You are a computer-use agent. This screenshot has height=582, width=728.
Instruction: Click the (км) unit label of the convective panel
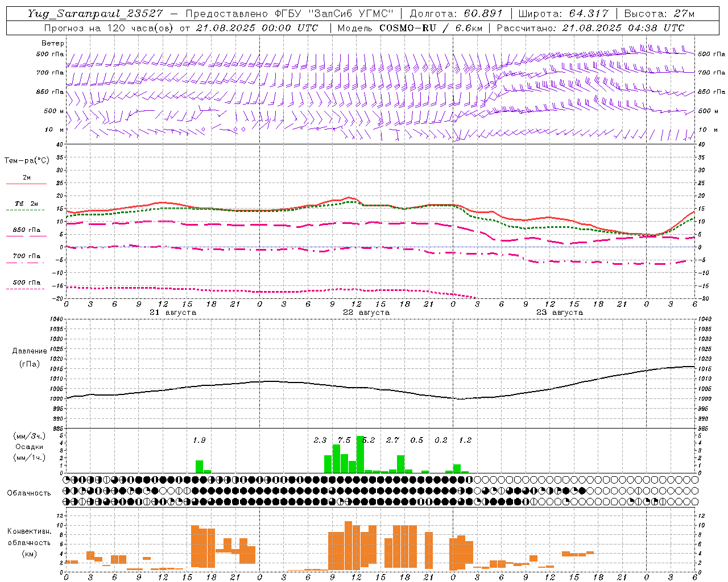pos(29,554)
